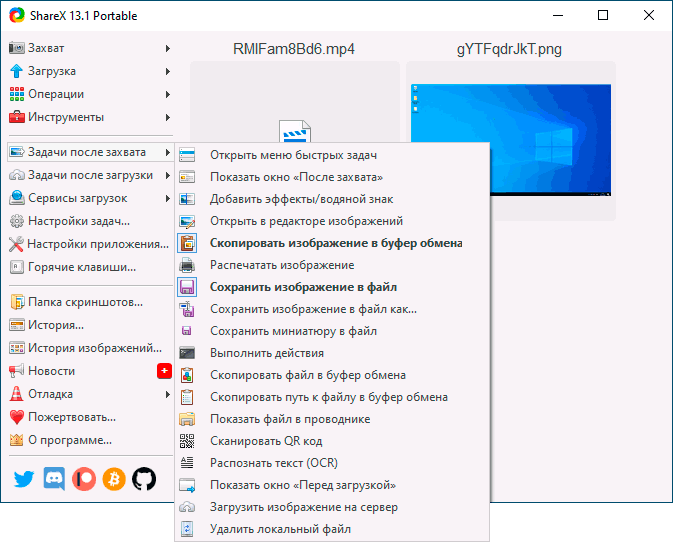Select Скопировать путь к файлу в буфер обмена

332,397
